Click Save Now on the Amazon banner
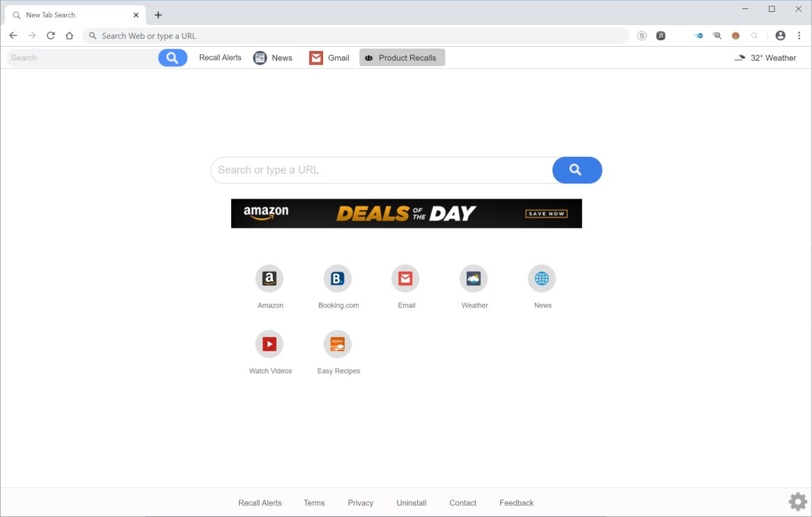812x517 pixels. tap(547, 213)
